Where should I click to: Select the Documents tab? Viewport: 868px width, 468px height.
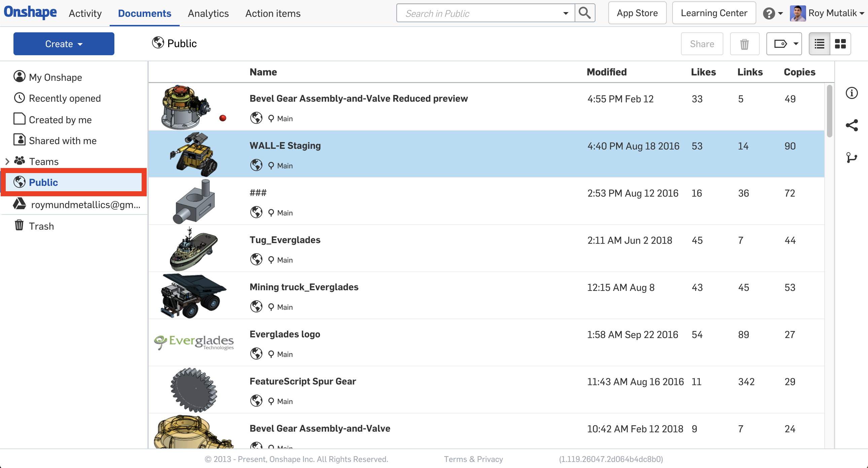tap(145, 13)
